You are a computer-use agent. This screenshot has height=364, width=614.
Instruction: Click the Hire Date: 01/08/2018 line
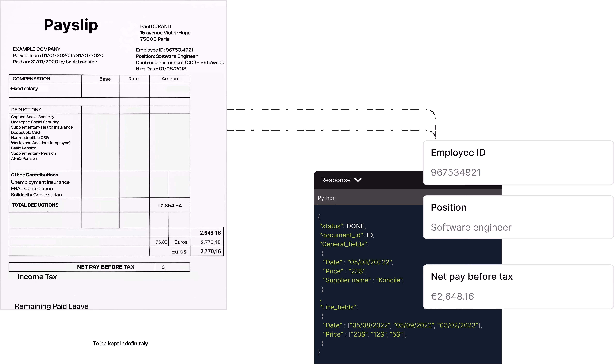pyautogui.click(x=161, y=69)
